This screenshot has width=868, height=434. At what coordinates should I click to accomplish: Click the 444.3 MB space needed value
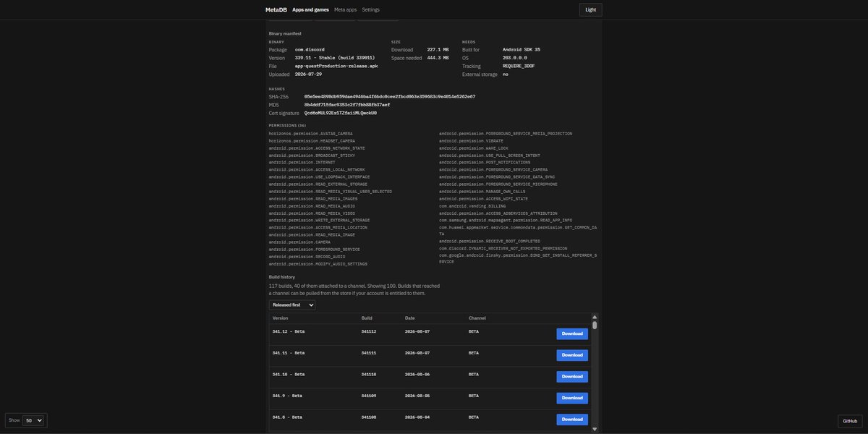point(438,58)
